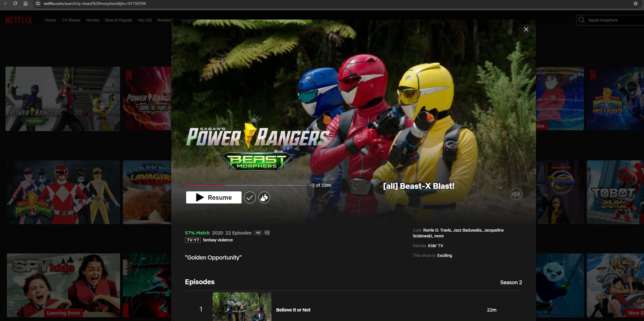
Task: Click the TV-Y7 rating badge
Action: click(x=193, y=240)
